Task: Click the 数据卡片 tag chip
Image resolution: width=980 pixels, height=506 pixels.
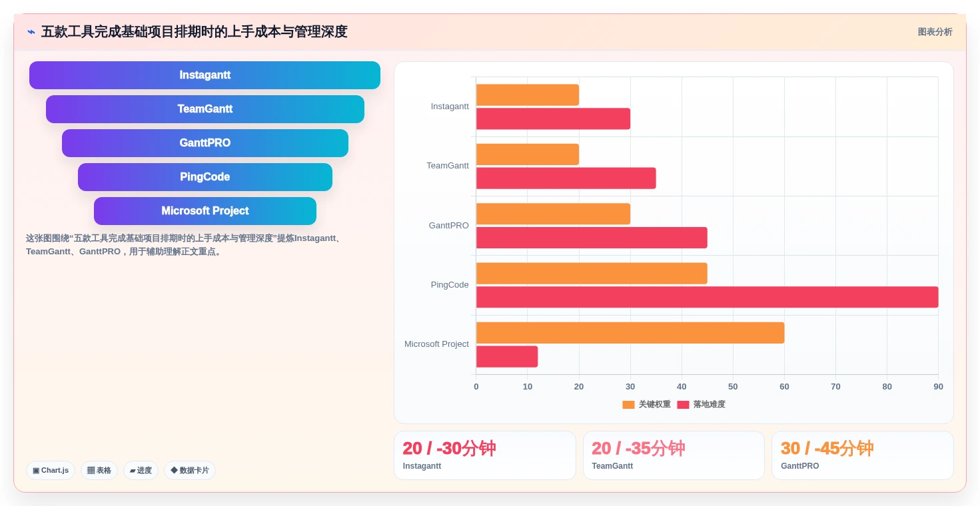Action: (x=190, y=470)
